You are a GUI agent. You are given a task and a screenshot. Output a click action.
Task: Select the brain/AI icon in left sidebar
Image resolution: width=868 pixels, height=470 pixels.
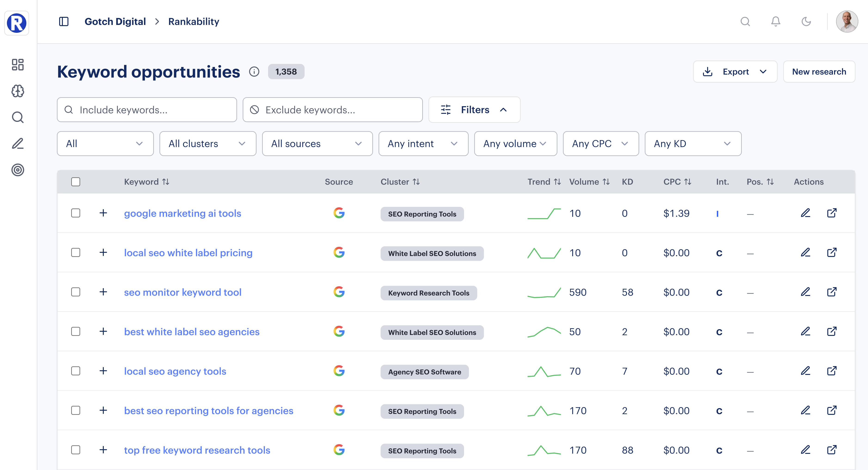[17, 91]
